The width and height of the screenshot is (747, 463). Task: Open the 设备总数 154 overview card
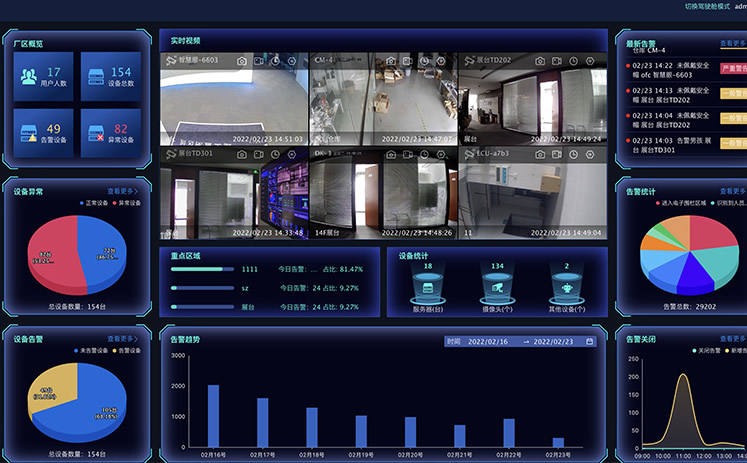111,77
